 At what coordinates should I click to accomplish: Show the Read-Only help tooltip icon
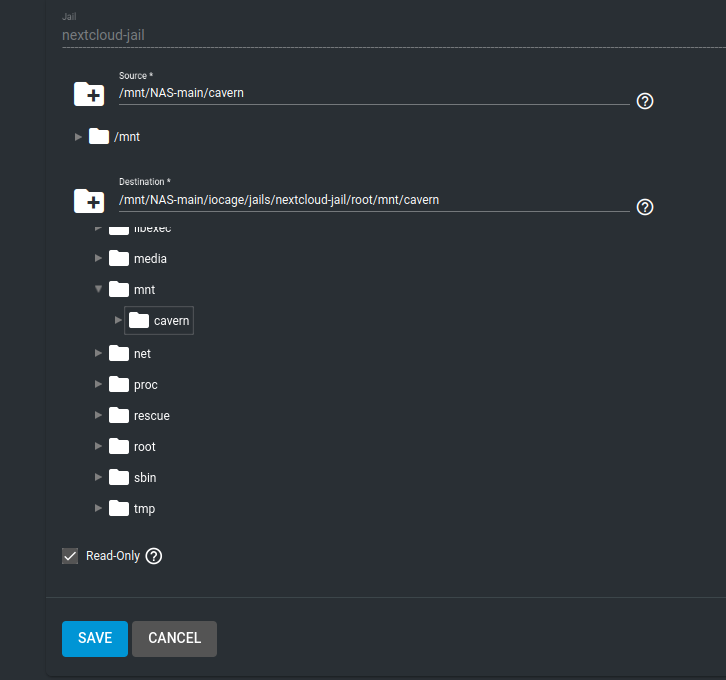(x=154, y=556)
